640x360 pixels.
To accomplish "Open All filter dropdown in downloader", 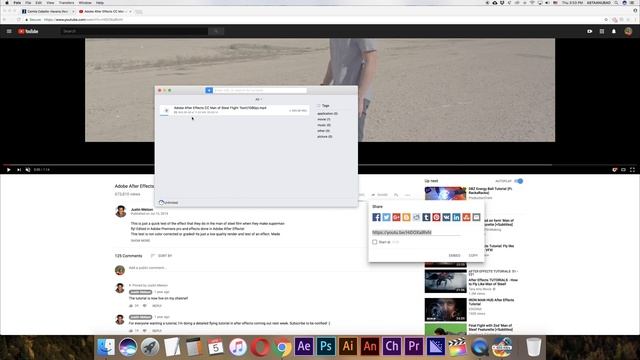I will point(258,99).
